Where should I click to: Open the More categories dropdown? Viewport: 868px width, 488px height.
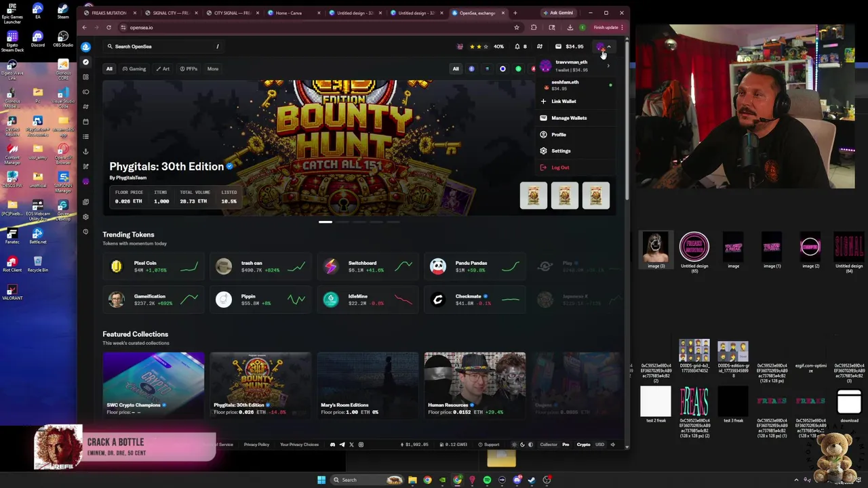(x=213, y=68)
